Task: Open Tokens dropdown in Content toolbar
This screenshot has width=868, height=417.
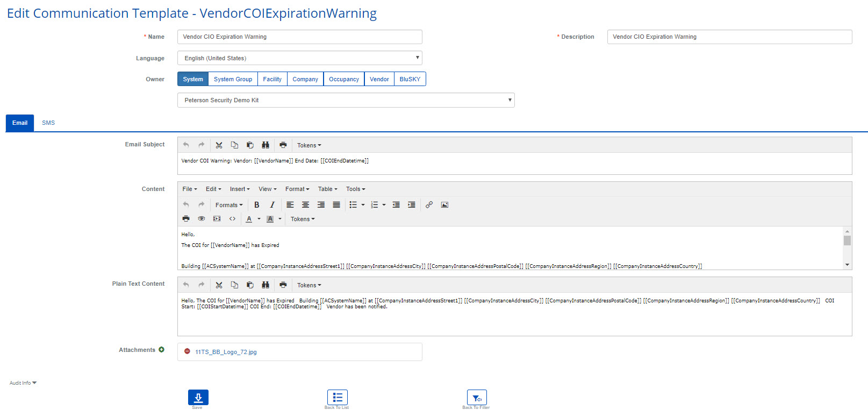Action: pyautogui.click(x=303, y=219)
